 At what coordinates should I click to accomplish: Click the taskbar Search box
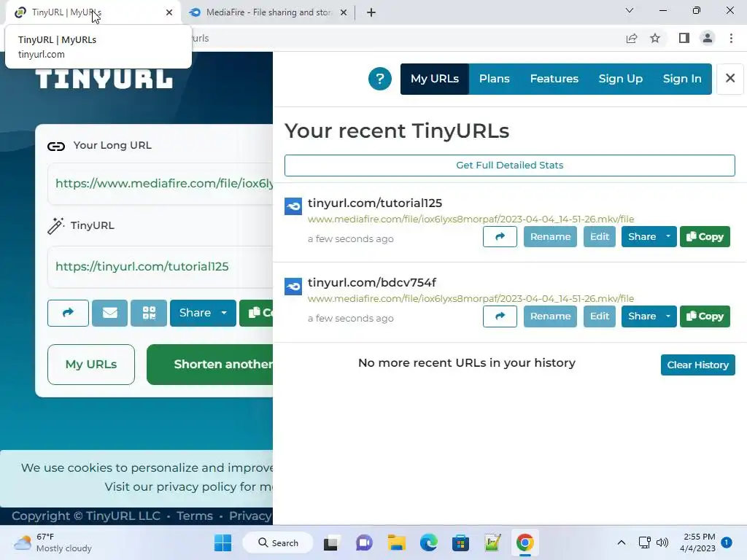pyautogui.click(x=278, y=542)
